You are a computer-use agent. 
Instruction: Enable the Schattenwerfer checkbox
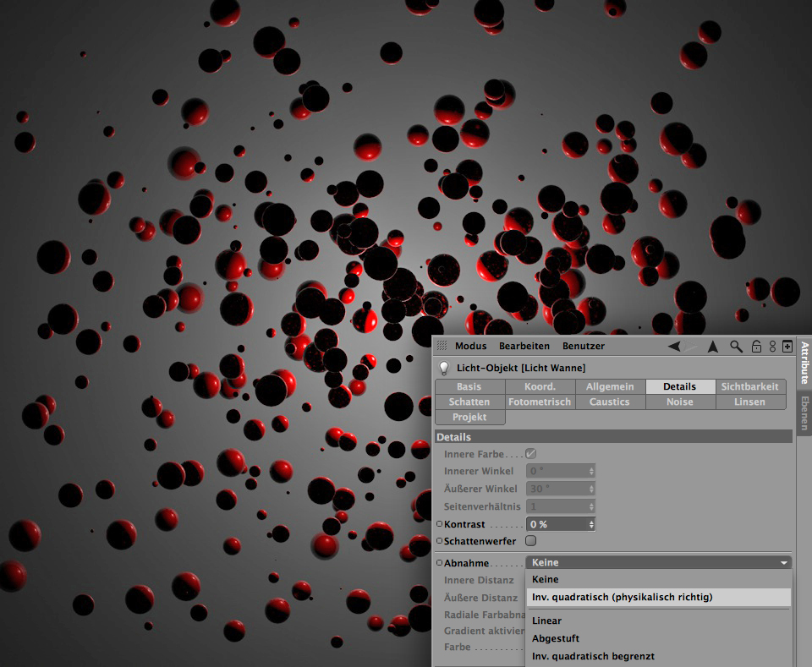[531, 540]
